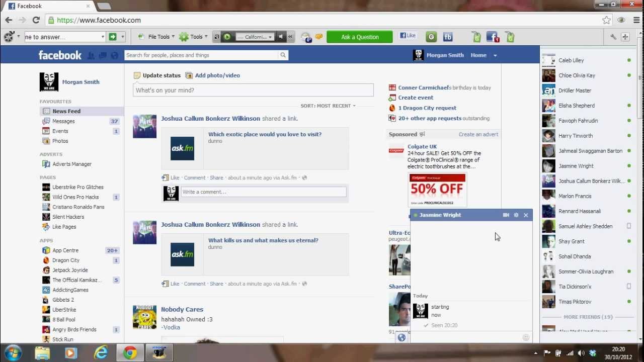This screenshot has height=362, width=644.
Task: Open the friend requests icon in header
Action: point(91,55)
